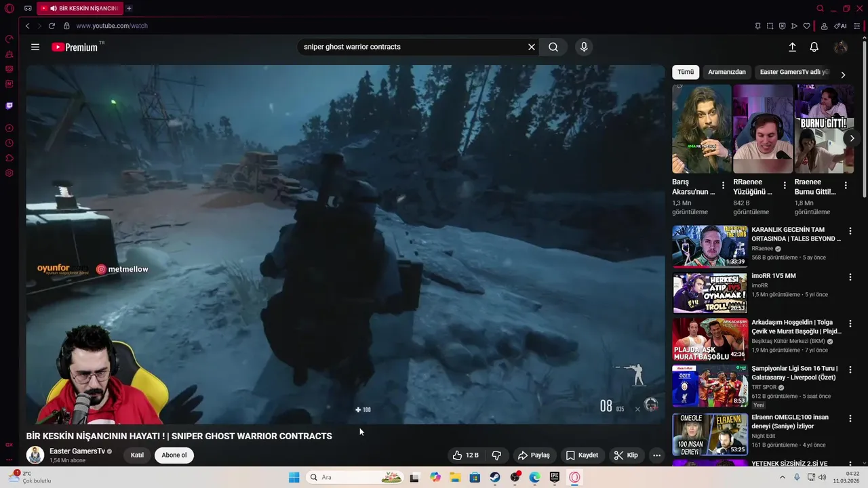Open a new browser tab
The image size is (868, 488).
coord(129,8)
